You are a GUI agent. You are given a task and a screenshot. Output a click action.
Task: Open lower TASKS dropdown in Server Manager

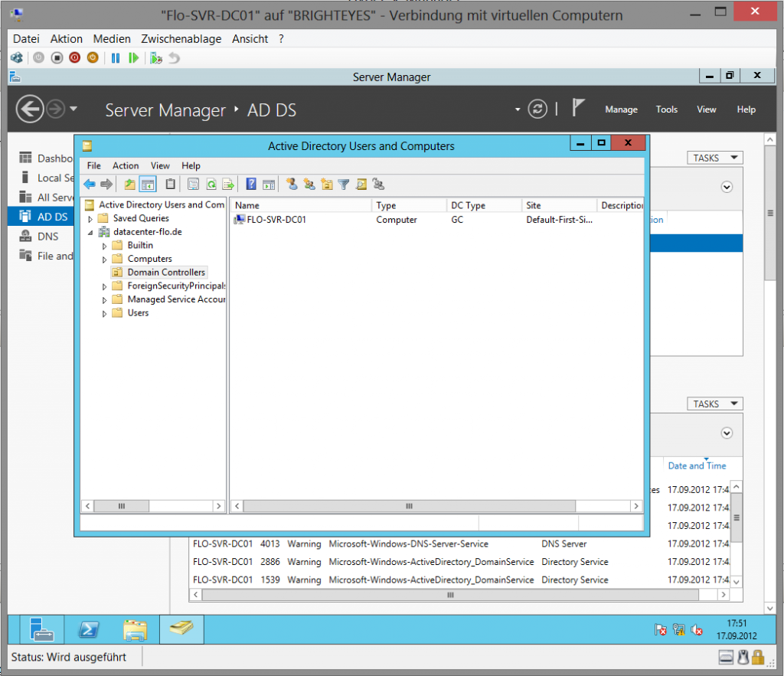(x=715, y=404)
